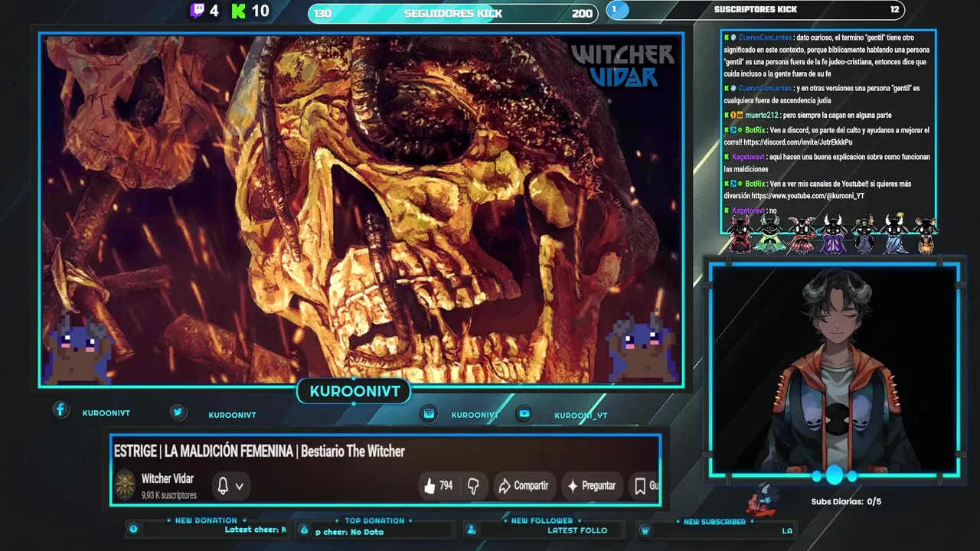Viewport: 980px width, 551px height.
Task: Click the share arrow icon beside Compartir
Action: pyautogui.click(x=505, y=485)
